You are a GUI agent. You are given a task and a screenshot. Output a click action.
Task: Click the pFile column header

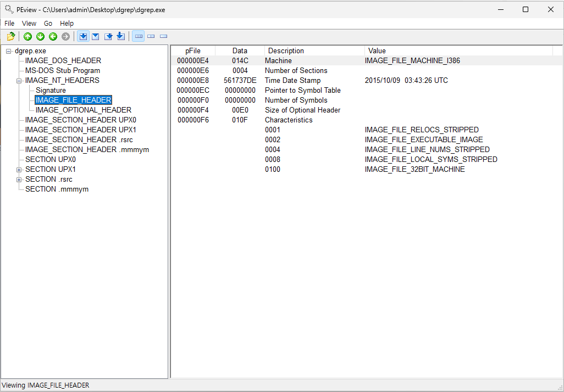click(x=193, y=51)
